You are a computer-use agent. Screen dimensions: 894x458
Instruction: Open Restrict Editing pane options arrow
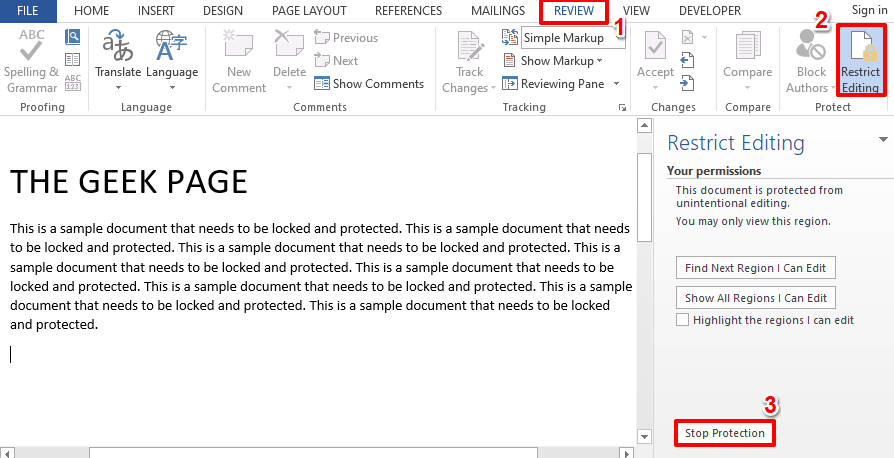(883, 140)
